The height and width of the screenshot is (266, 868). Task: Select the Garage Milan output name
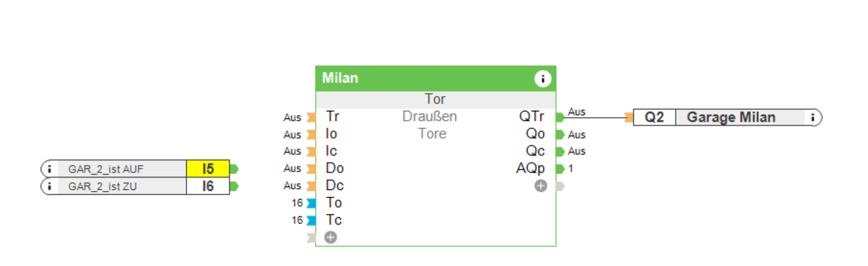[731, 117]
